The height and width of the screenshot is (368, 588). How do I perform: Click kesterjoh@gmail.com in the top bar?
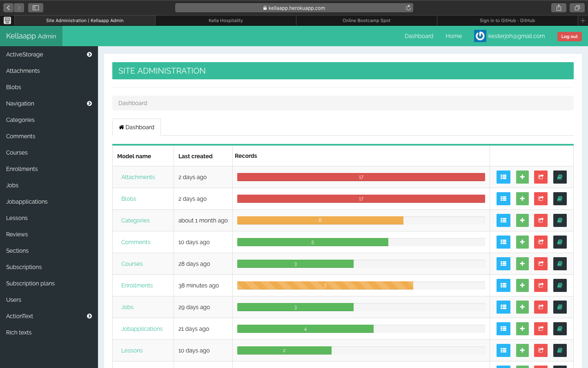tap(516, 36)
